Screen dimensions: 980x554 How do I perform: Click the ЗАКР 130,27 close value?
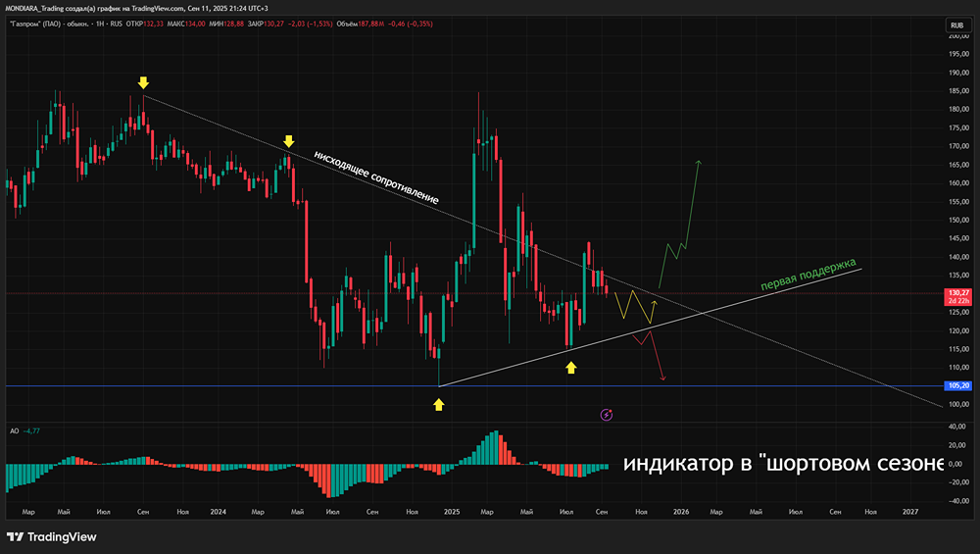266,24
